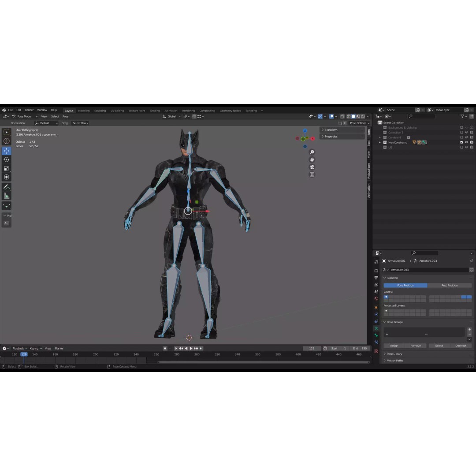Expand the Properties panel in sidebar

click(x=342, y=137)
